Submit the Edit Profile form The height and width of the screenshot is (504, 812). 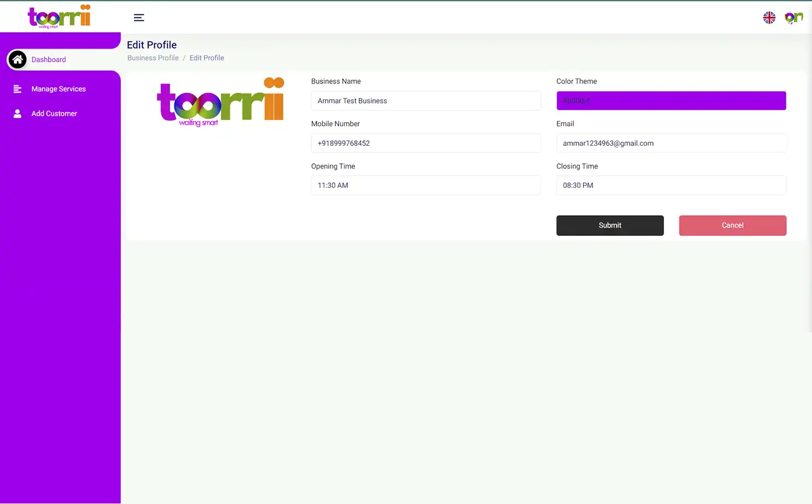pyautogui.click(x=609, y=225)
